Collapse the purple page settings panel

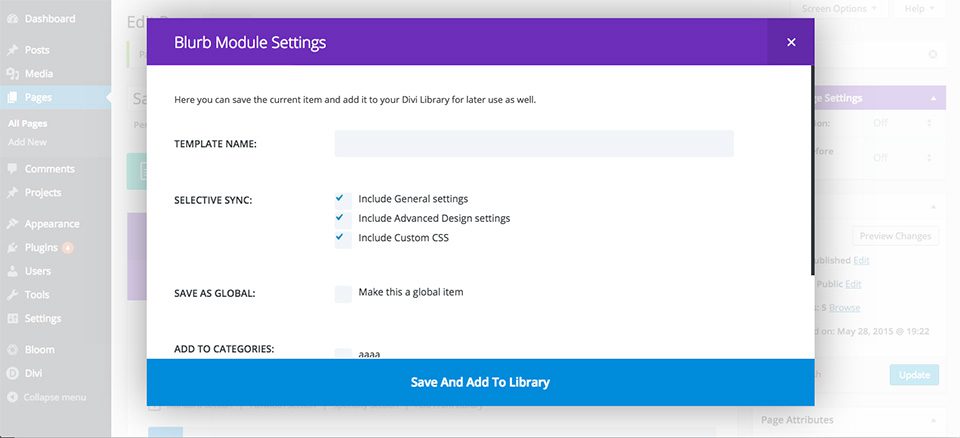[933, 98]
